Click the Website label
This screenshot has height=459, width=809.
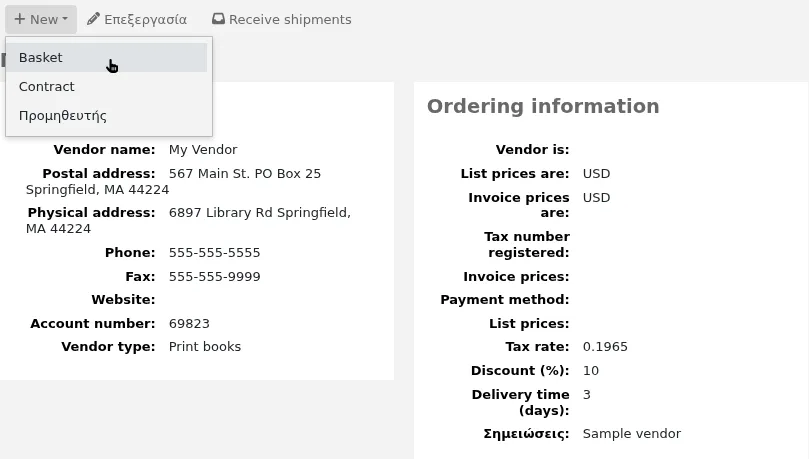(123, 300)
